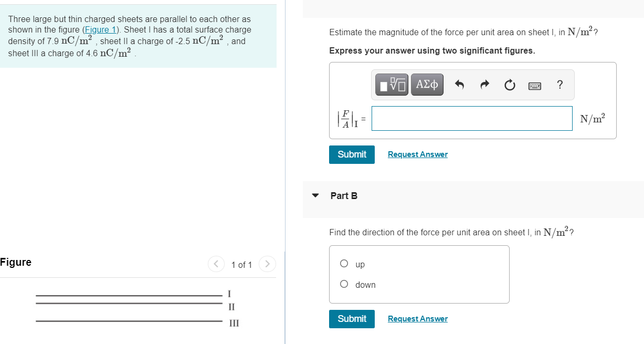Reset the answer field with circular arrow
Image resolution: width=644 pixels, height=344 pixels.
(x=509, y=85)
